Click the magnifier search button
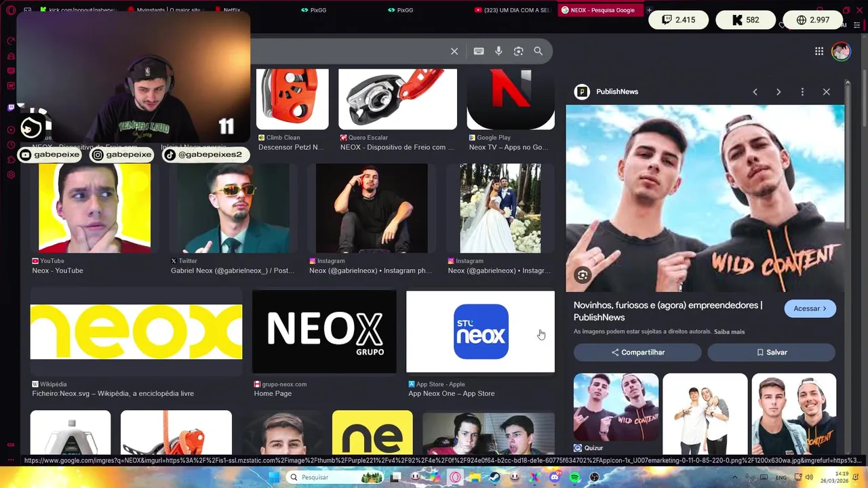Screen dimensions: 868x488 click(x=538, y=52)
